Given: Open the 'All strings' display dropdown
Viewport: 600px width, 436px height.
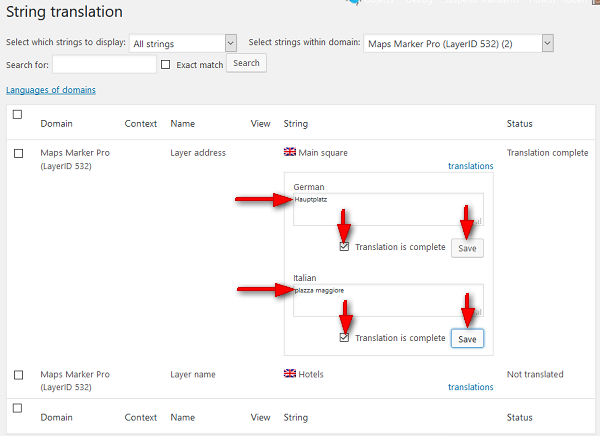Looking at the screenshot, I should tap(183, 43).
